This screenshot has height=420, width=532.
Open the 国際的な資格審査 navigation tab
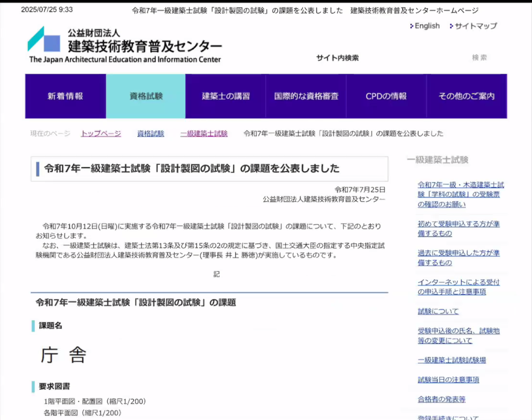click(306, 96)
